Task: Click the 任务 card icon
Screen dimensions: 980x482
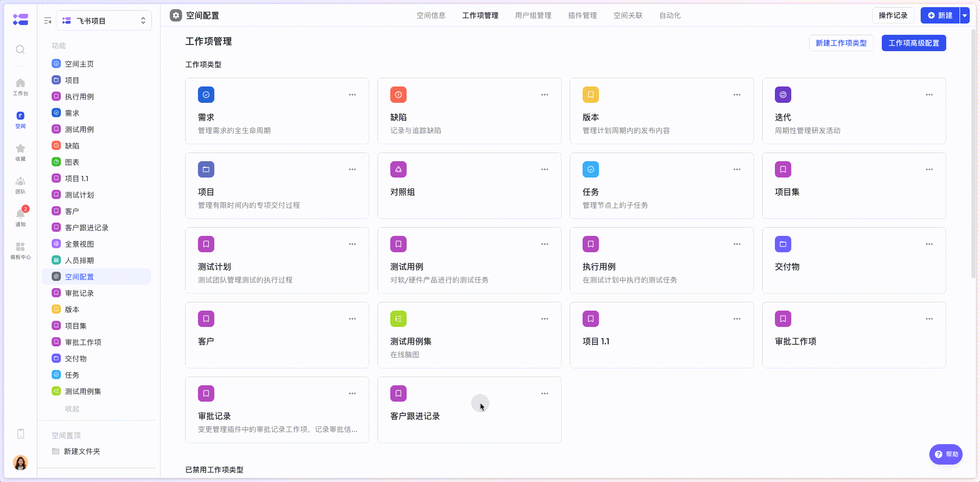Action: click(x=591, y=169)
